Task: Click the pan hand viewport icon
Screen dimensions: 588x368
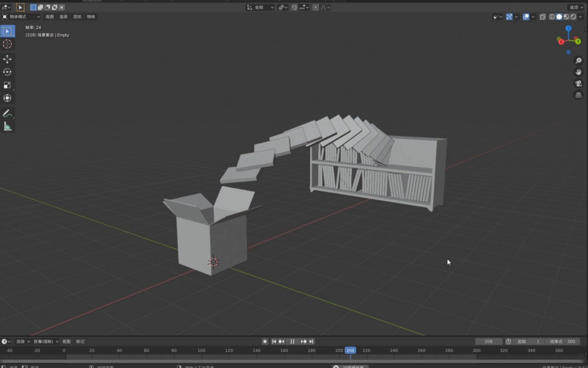Action: click(x=578, y=72)
